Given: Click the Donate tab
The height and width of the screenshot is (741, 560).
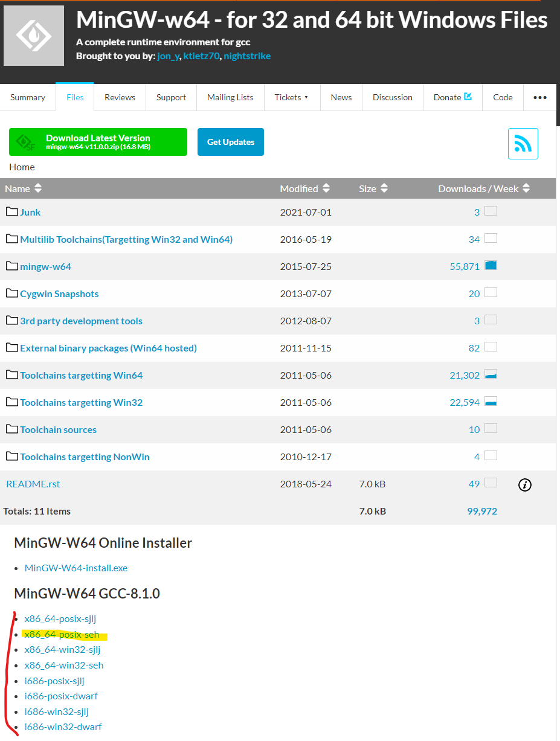Looking at the screenshot, I should coord(452,97).
